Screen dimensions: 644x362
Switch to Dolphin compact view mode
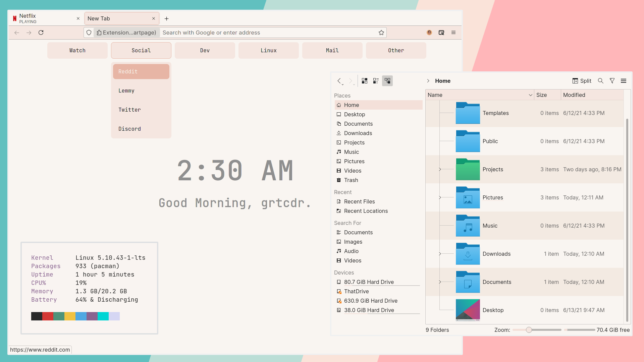pyautogui.click(x=376, y=81)
